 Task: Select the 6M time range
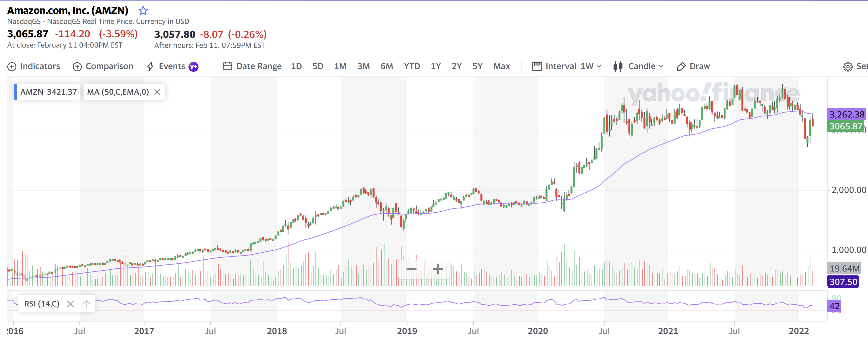[x=387, y=66]
